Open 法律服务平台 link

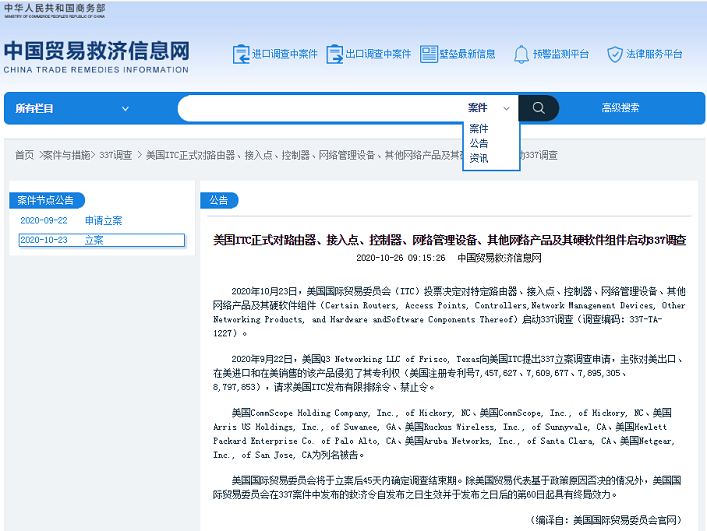coord(654,54)
